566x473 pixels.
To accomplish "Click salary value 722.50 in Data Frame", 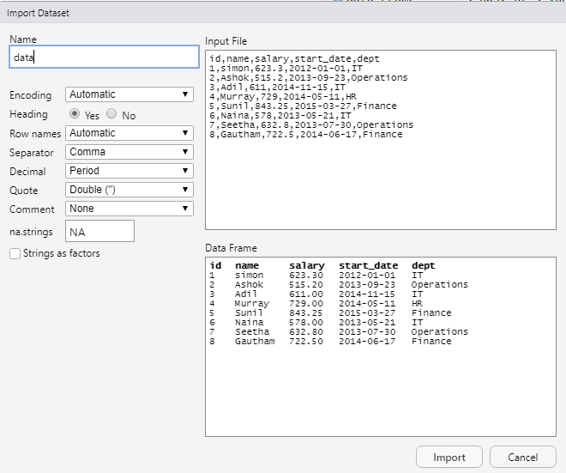I will [x=306, y=341].
